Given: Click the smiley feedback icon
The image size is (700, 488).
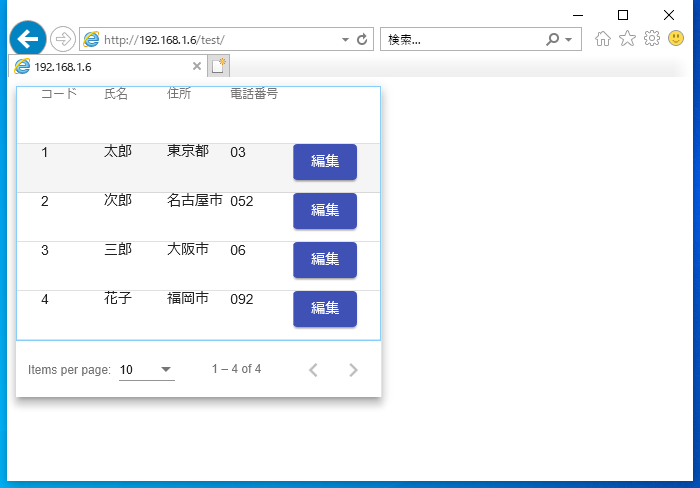Looking at the screenshot, I should (x=676, y=39).
